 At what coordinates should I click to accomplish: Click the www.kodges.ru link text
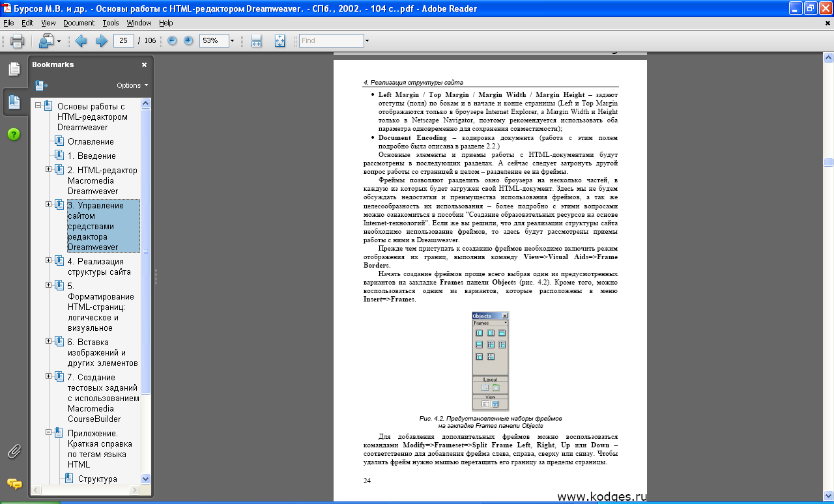[602, 497]
